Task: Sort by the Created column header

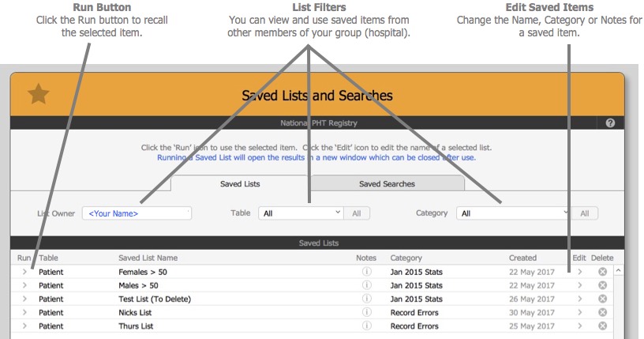Action: [522, 258]
